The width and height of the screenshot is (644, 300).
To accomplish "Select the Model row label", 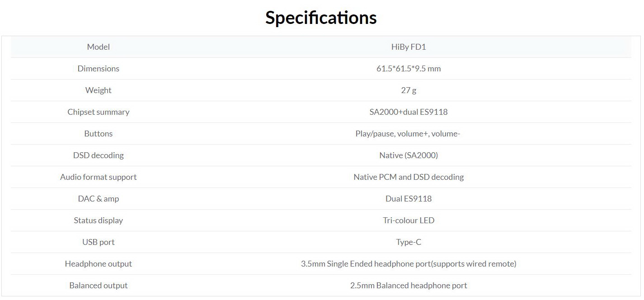I will click(x=98, y=47).
